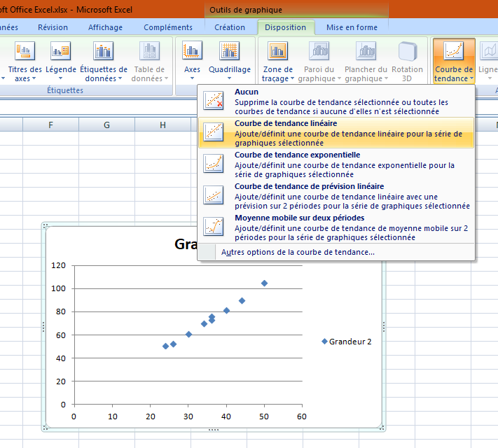Click the Légende icon
The height and width of the screenshot is (448, 498).
(60, 51)
